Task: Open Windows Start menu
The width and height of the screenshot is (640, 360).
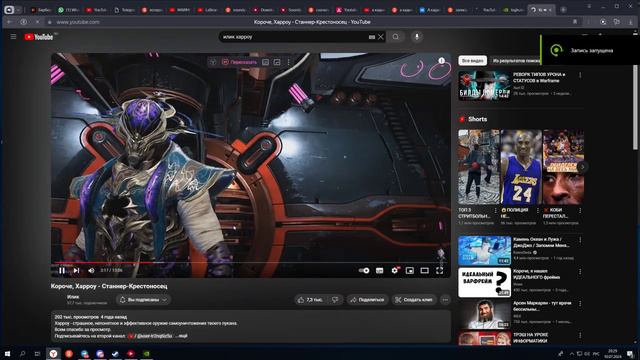Action: tap(7, 353)
